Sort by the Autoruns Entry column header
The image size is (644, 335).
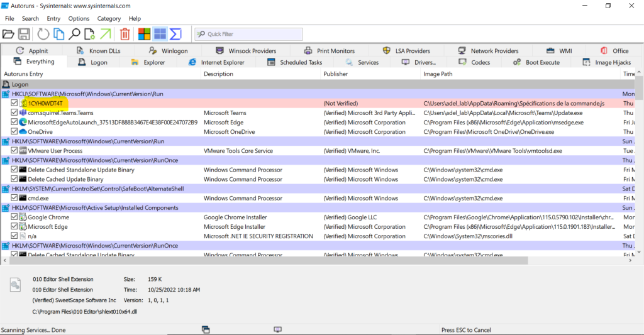point(101,74)
